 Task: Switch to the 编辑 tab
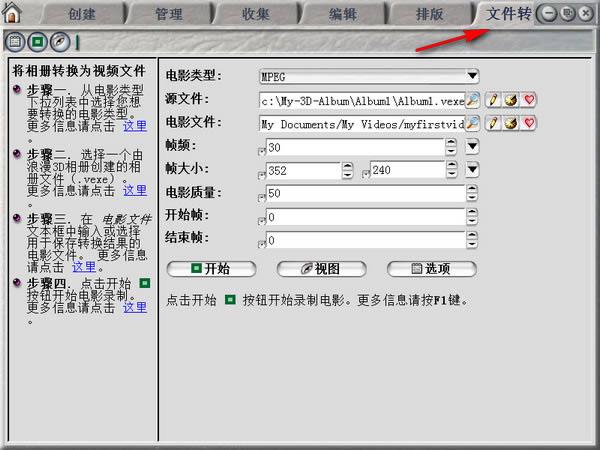tap(342, 15)
